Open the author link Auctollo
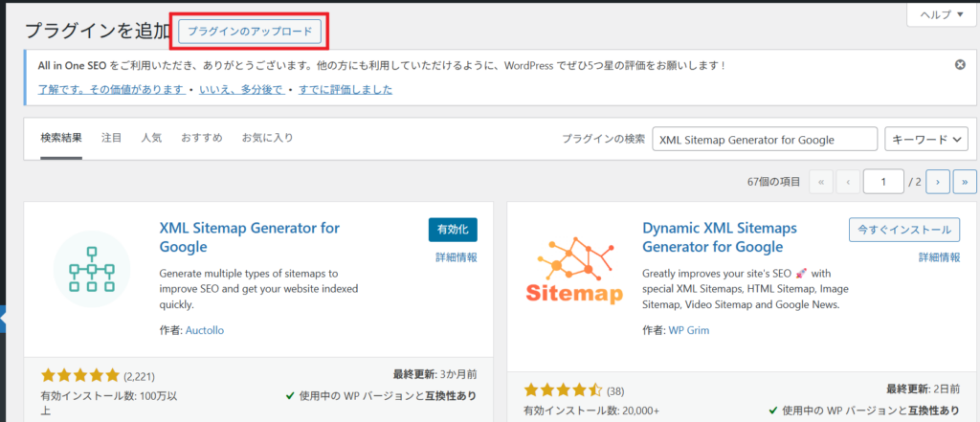Screen dimensions: 980x422 tap(205, 330)
